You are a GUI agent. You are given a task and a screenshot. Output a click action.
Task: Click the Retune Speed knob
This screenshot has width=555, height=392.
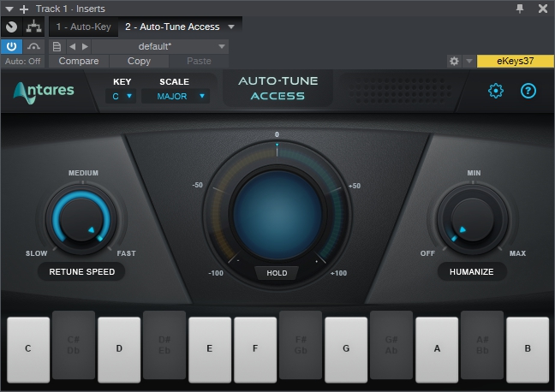(x=82, y=220)
